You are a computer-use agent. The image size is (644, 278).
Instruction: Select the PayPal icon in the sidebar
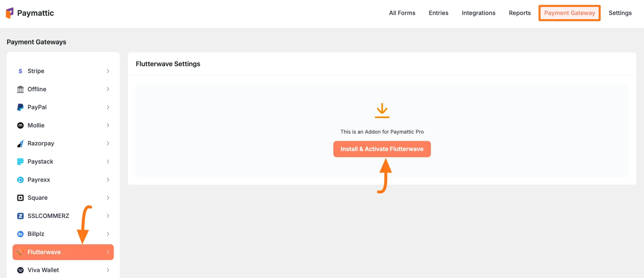click(x=20, y=107)
